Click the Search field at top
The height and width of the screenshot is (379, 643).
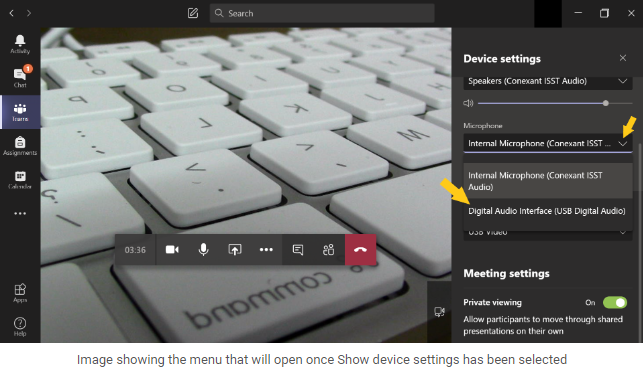[322, 13]
